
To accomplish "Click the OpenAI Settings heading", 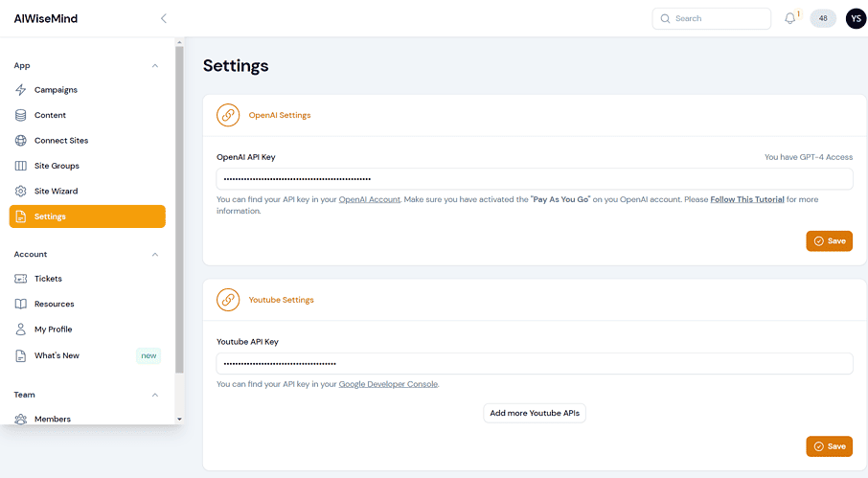I will [x=280, y=115].
